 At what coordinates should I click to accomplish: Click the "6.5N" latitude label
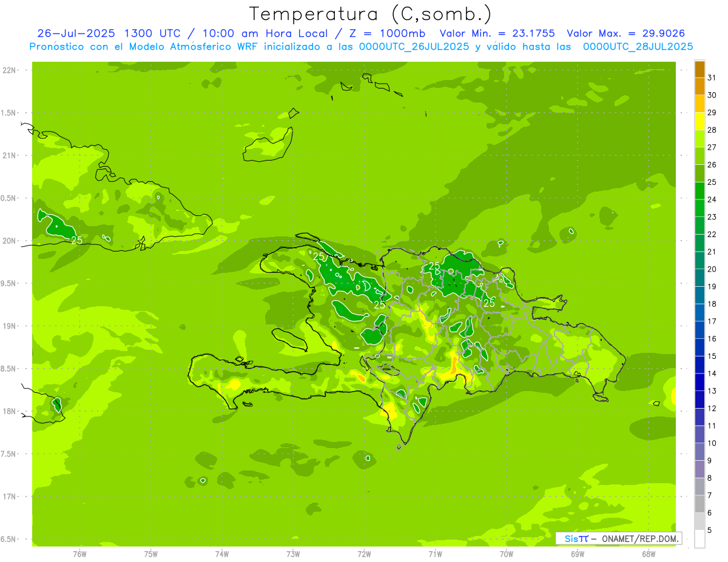(x=9, y=540)
